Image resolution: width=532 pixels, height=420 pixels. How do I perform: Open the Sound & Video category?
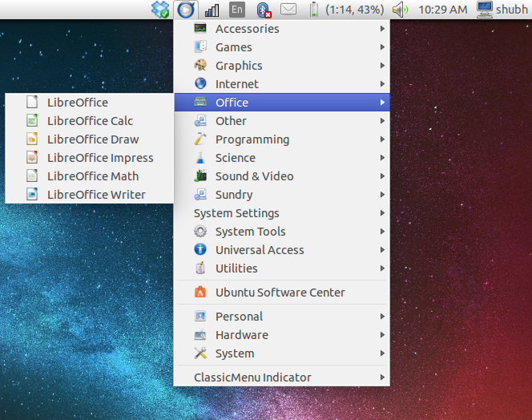pos(281,176)
